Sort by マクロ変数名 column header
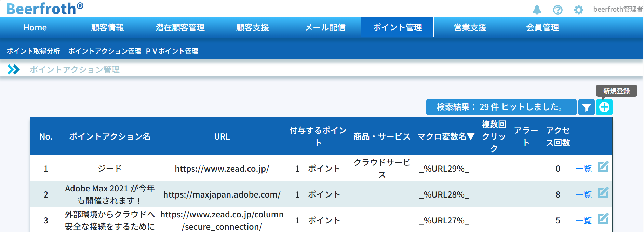This screenshot has width=644, height=232. point(446,137)
